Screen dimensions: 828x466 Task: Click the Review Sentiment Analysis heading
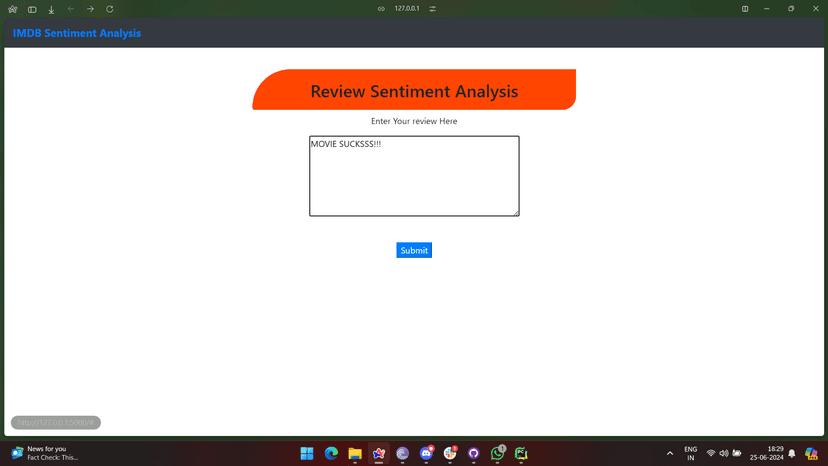click(414, 91)
